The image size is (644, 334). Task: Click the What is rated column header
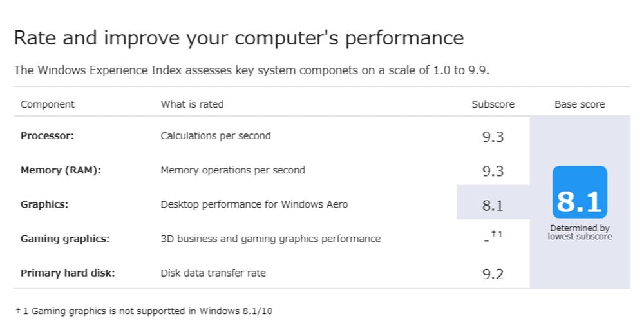192,104
